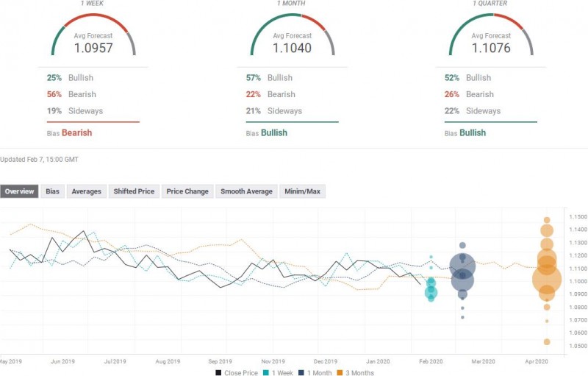Screen dimensions: 588x376
Task: Click 52% Bullish in 1 Quarter panel
Action: [467, 78]
